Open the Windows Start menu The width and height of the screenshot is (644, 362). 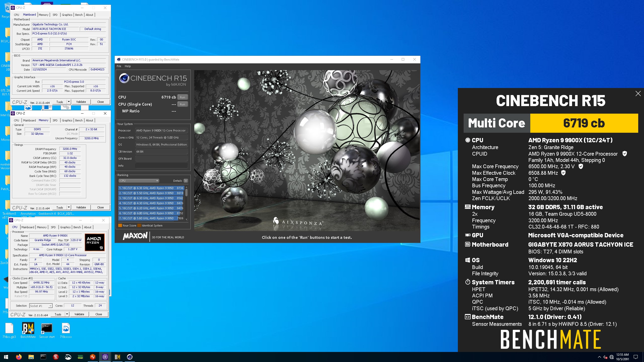[x=6, y=357]
